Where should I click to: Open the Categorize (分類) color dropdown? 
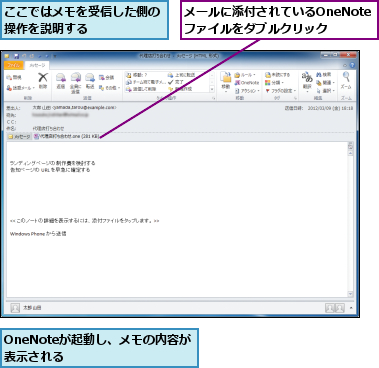(274, 83)
